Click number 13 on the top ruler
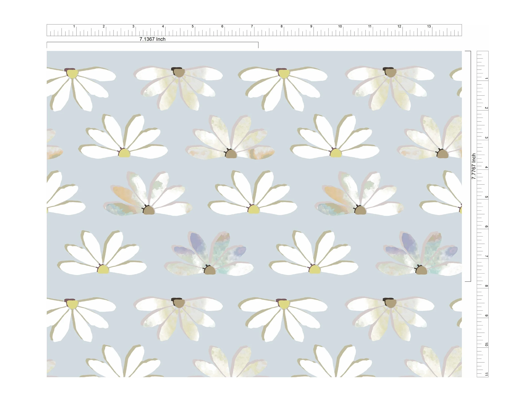The height and width of the screenshot is (399, 532). click(x=429, y=26)
